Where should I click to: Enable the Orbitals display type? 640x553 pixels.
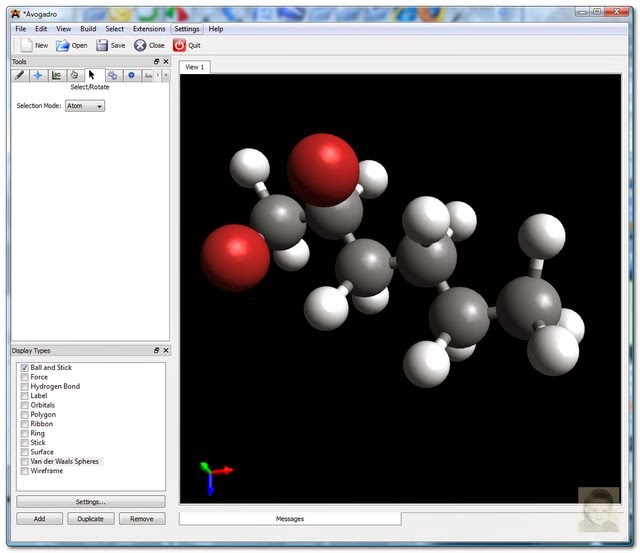click(x=24, y=405)
